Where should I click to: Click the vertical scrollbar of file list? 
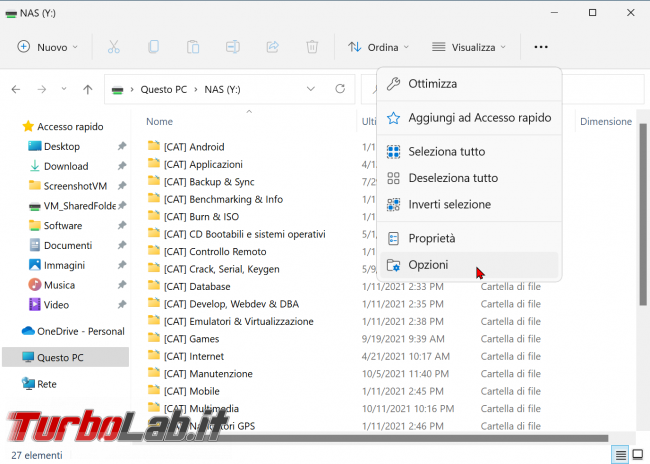pyautogui.click(x=643, y=214)
